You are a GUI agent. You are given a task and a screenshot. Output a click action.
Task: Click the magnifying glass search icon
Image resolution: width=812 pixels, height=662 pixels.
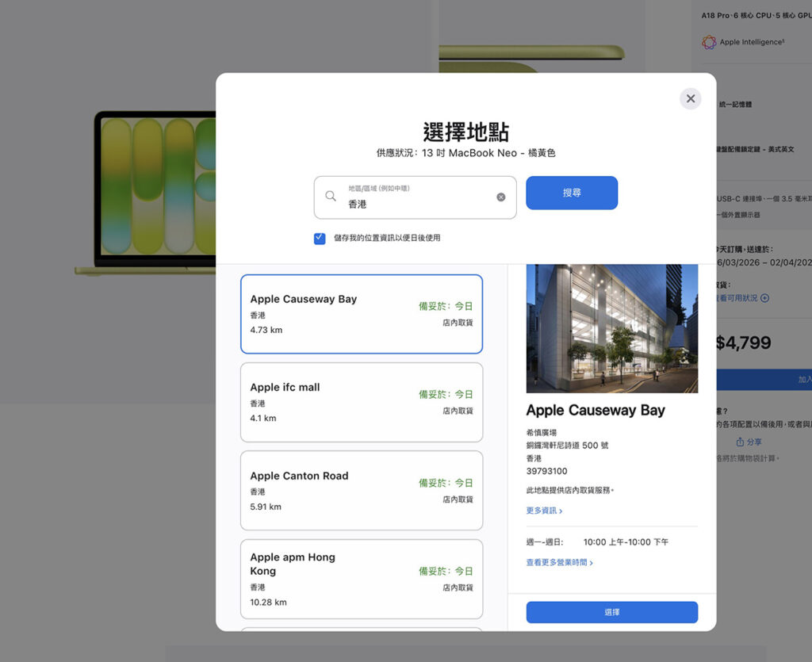pyautogui.click(x=331, y=197)
